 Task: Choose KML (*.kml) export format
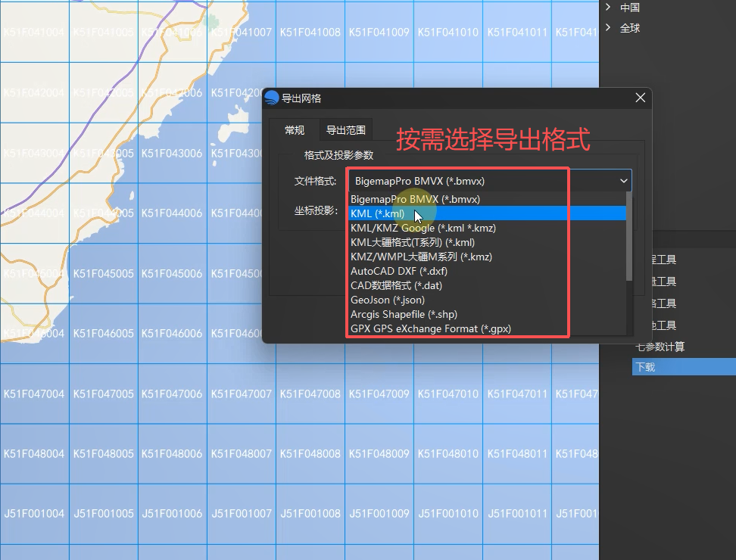point(487,213)
